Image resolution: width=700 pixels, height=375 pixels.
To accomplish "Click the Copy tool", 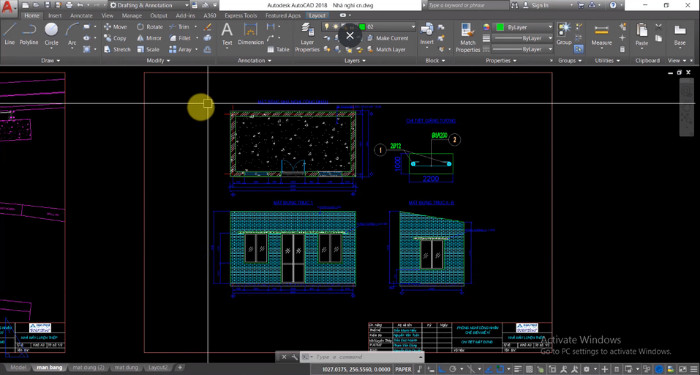I will [115, 38].
